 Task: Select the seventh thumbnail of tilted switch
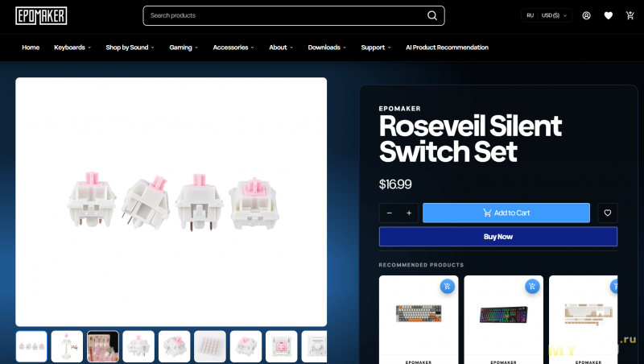[246, 346]
